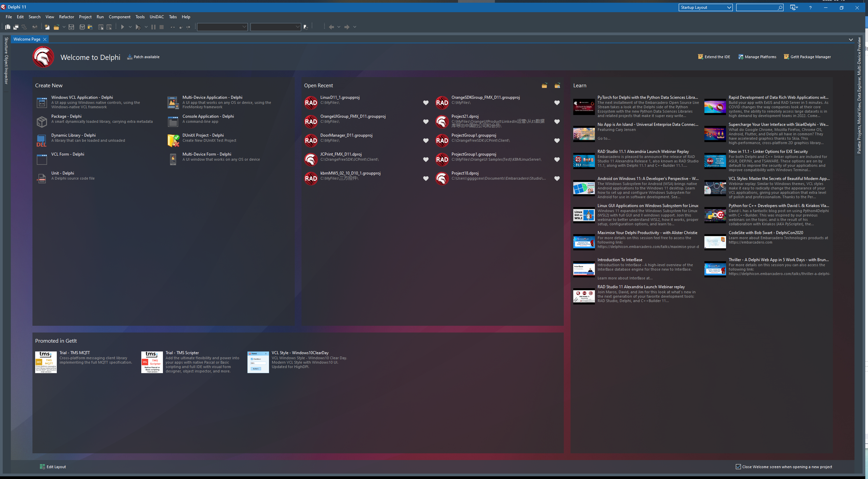The height and width of the screenshot is (479, 868).
Task: Click the Open Project toolbar icon
Action: [90, 27]
